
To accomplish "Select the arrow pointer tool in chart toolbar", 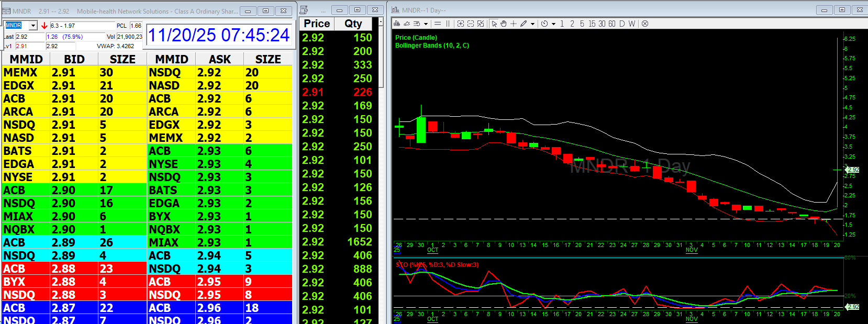I will pyautogui.click(x=494, y=24).
